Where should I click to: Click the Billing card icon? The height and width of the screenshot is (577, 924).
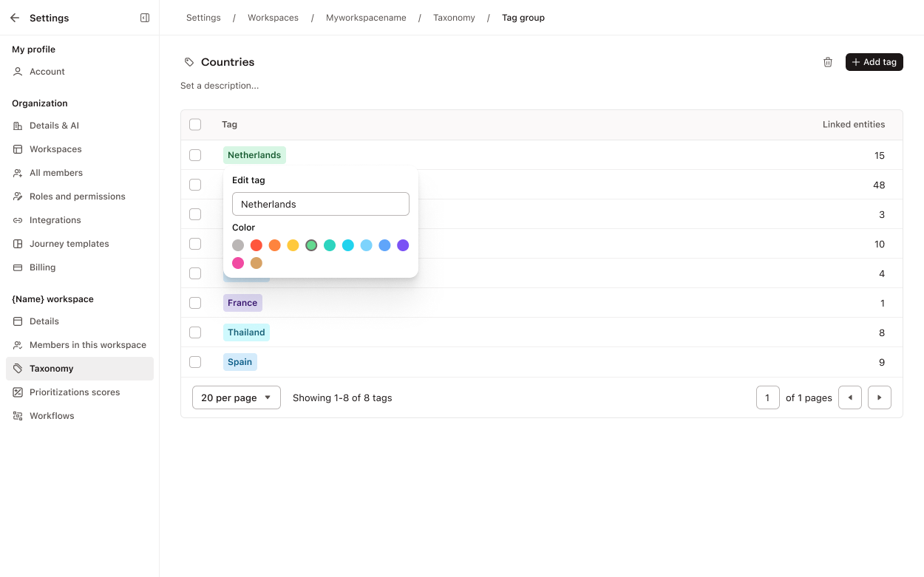coord(18,267)
